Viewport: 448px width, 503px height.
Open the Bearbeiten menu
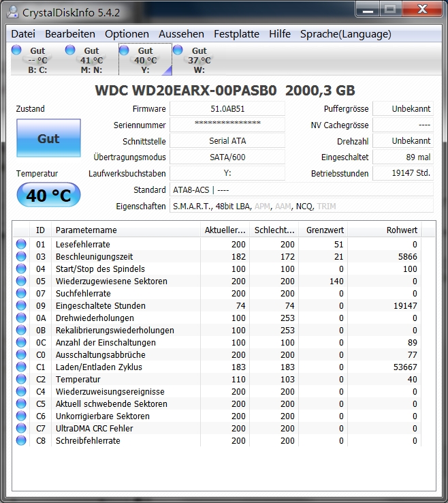tap(70, 34)
